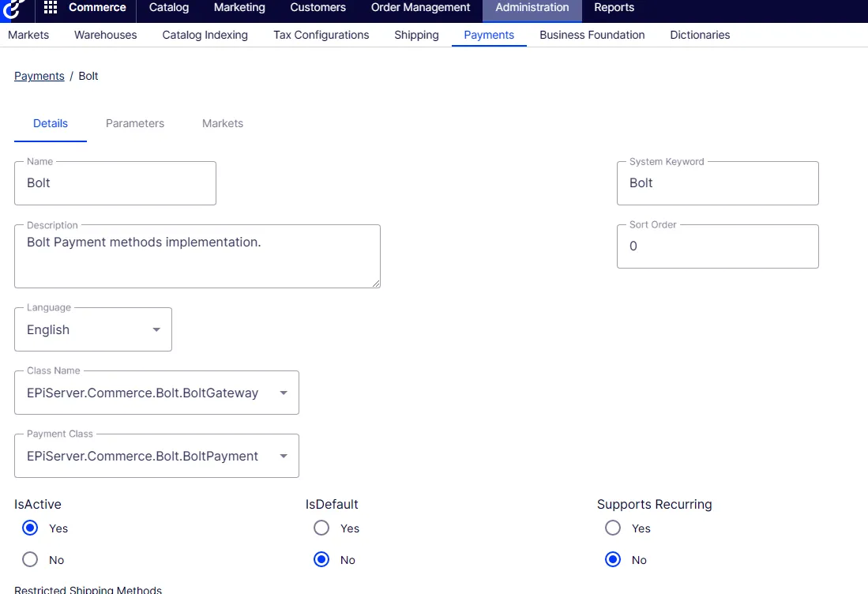Viewport: 868px width, 594px height.
Task: Open the Catalog menu
Action: pos(169,7)
